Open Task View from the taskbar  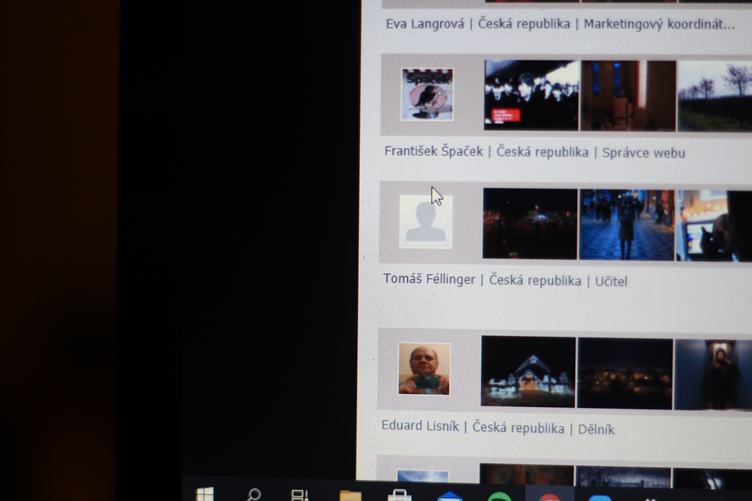(x=300, y=495)
